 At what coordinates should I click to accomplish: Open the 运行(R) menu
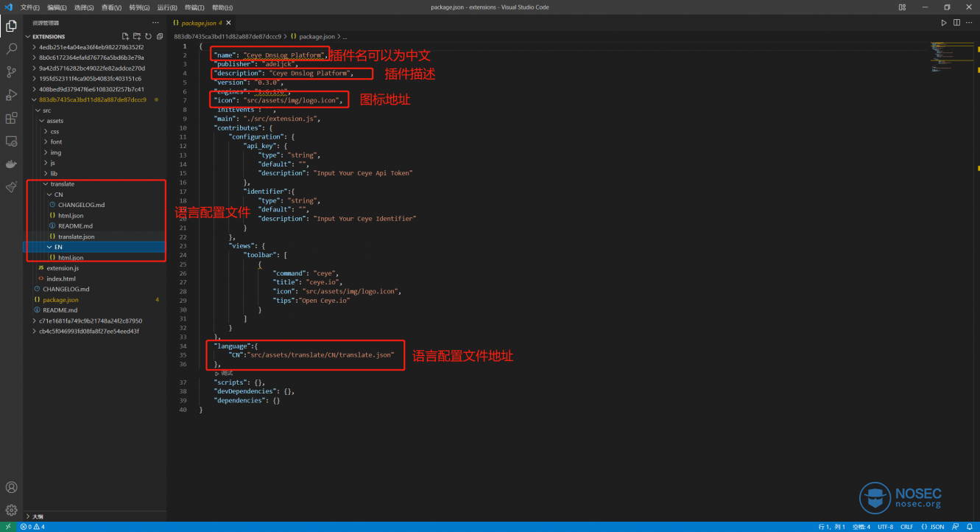point(167,7)
